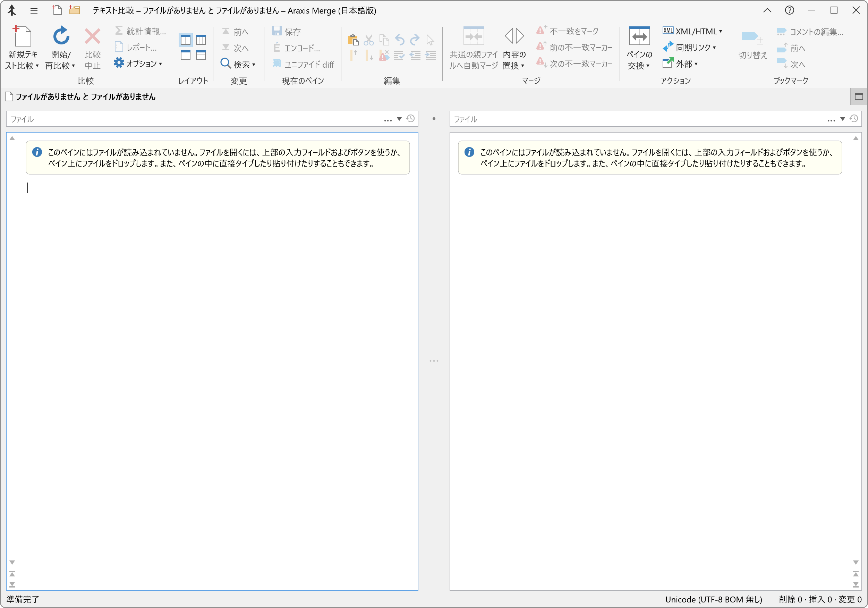The image size is (868, 608).
Task: Open the hamburger application menu
Action: 34,11
